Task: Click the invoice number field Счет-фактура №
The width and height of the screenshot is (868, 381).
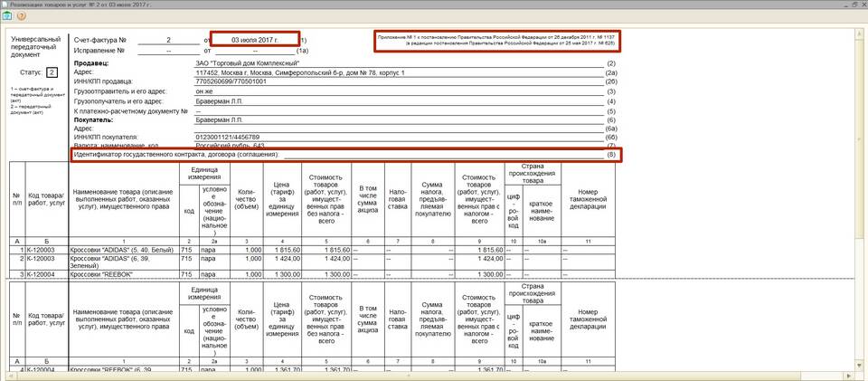Action: point(168,41)
